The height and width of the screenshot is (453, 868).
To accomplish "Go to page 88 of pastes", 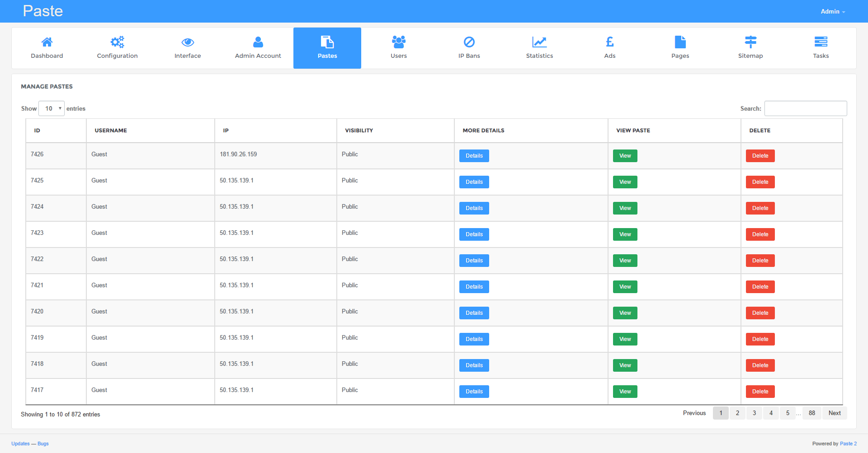I will 811,413.
